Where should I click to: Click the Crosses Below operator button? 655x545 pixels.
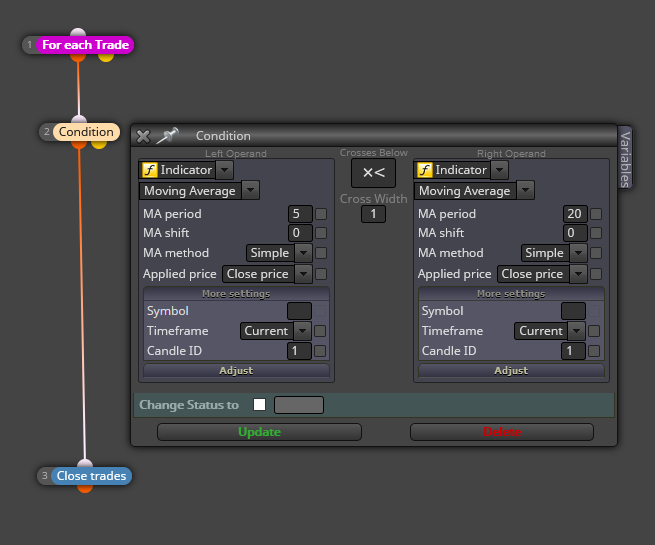coord(373,173)
